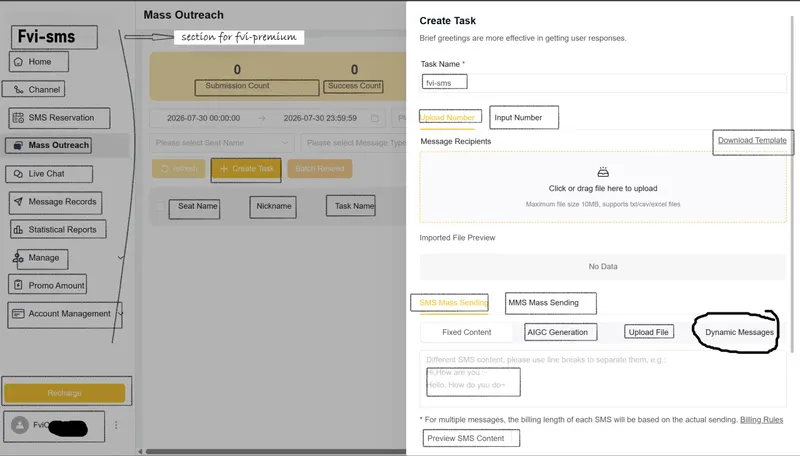This screenshot has height=456, width=800.
Task: Click the Account Management card icon
Action: pos(18,314)
